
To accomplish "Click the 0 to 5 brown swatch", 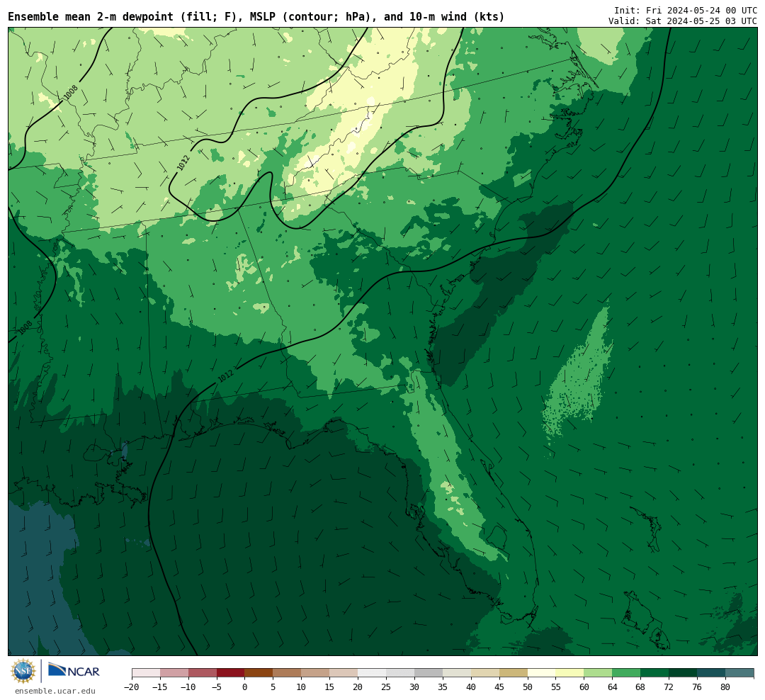I will click(259, 673).
